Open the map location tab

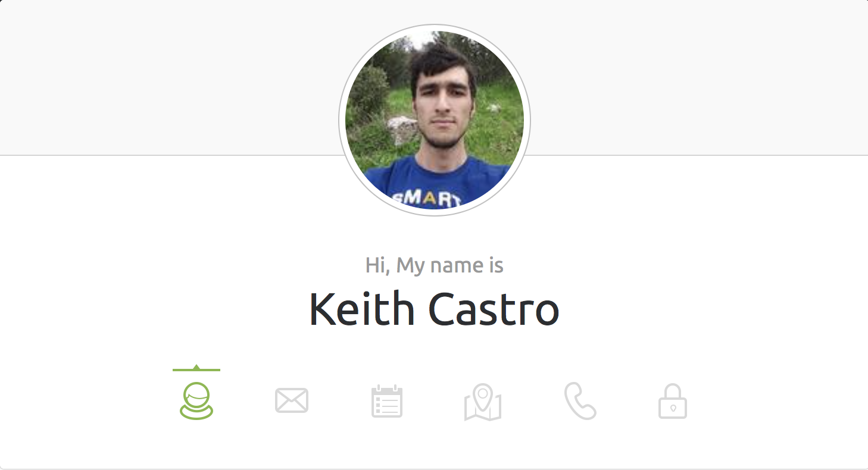click(483, 402)
